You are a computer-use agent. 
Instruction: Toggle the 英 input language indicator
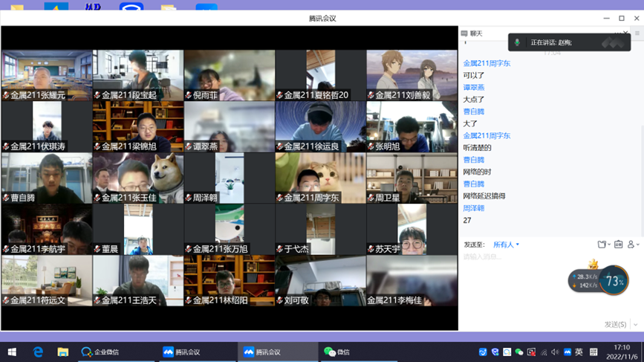pos(579,352)
